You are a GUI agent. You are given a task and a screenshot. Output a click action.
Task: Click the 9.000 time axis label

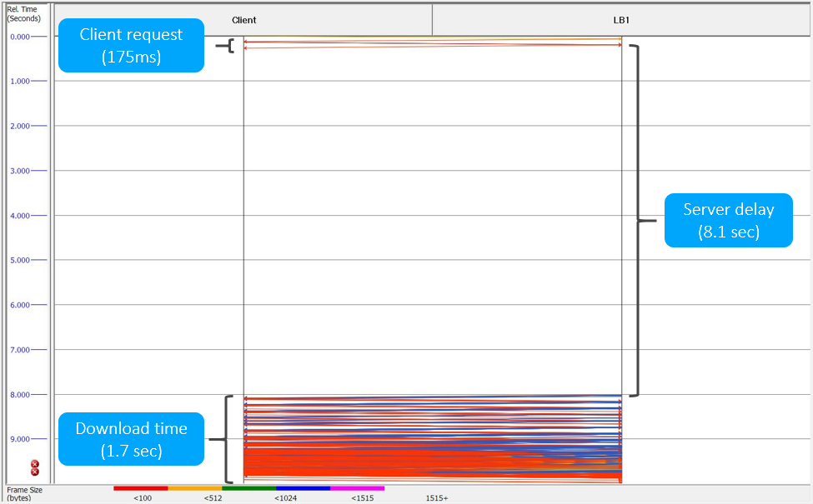pyautogui.click(x=20, y=439)
